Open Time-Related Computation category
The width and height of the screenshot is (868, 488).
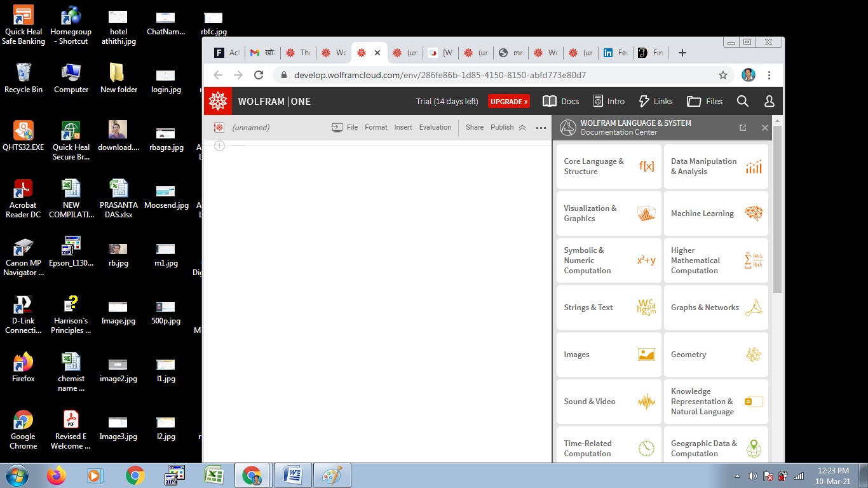point(609,445)
